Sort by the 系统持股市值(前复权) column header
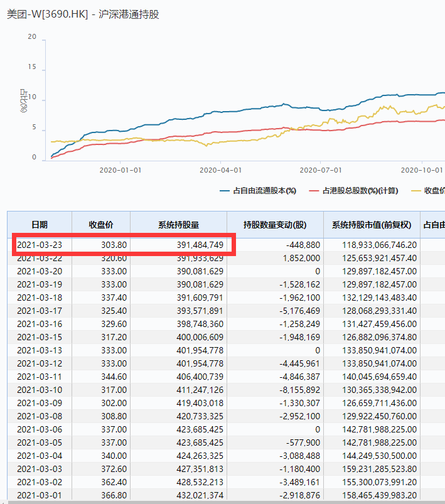Viewport: 445px width, 504px height. pyautogui.click(x=372, y=225)
